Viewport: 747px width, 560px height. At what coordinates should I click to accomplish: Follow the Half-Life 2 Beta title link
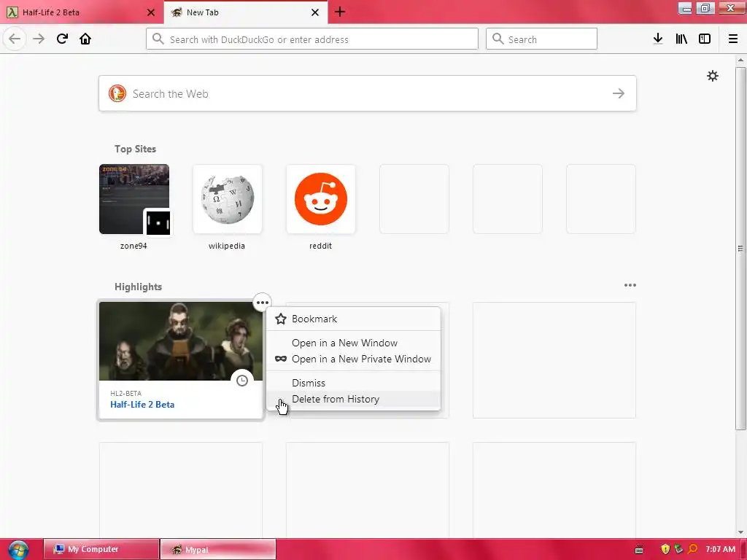(142, 404)
